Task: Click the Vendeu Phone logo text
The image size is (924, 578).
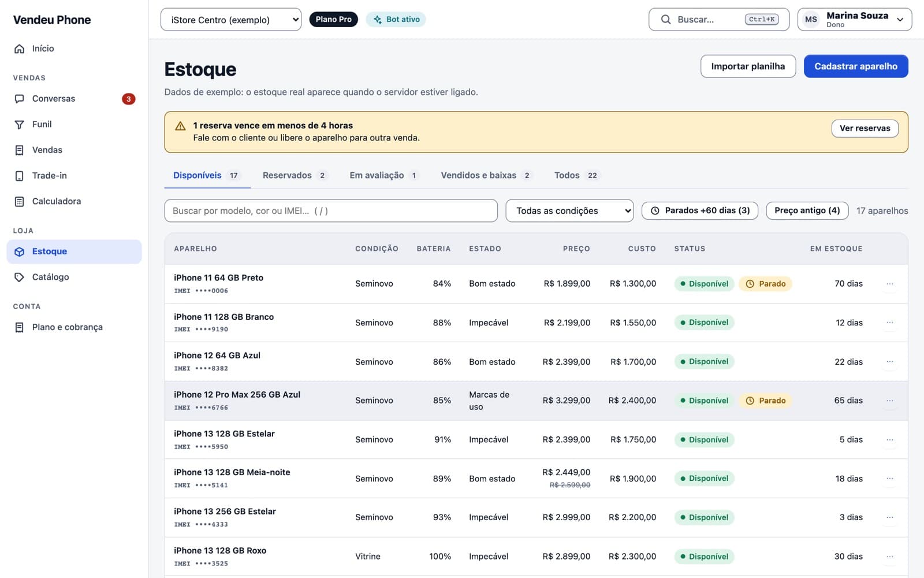Action: pos(52,20)
